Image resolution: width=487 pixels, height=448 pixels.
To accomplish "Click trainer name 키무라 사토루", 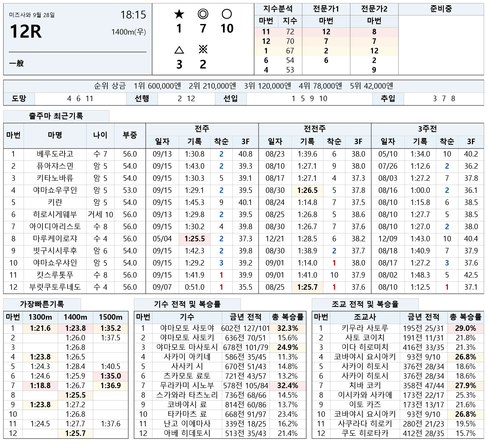I will click(x=365, y=328).
